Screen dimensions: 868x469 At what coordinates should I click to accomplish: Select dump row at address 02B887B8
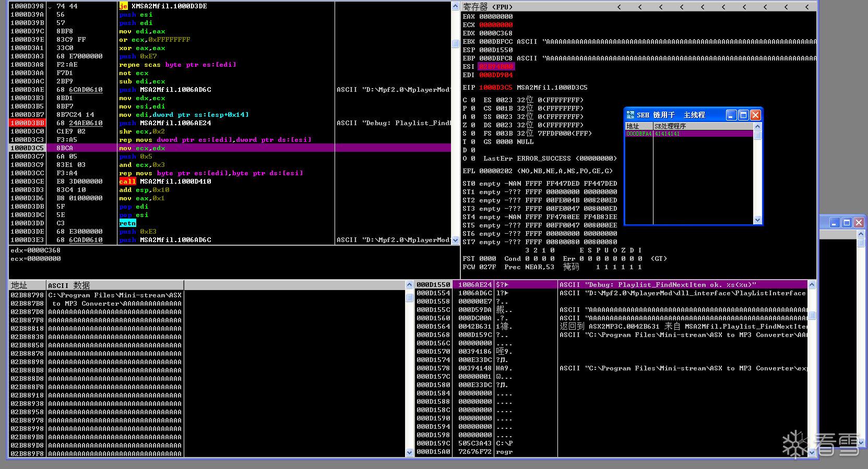[207, 304]
